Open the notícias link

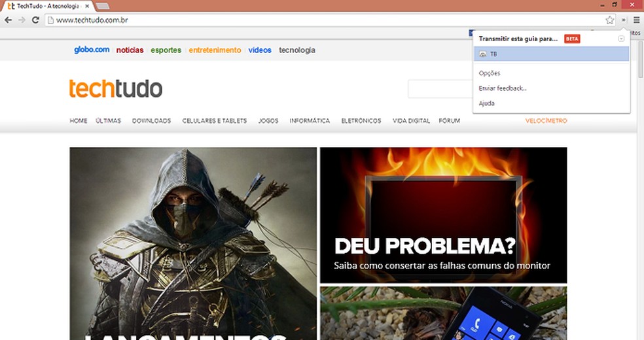(130, 50)
